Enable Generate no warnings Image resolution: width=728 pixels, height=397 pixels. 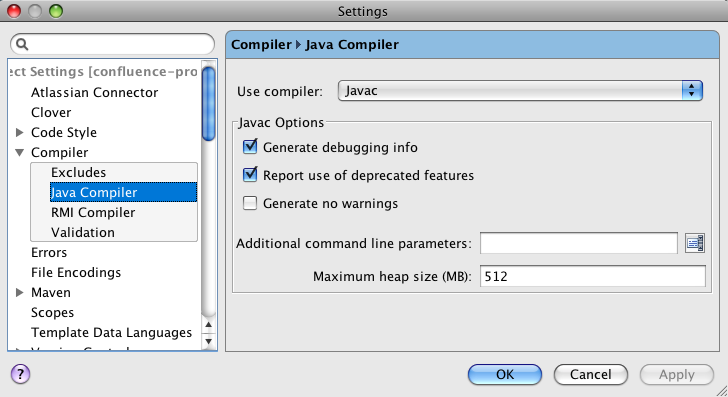tap(250, 203)
